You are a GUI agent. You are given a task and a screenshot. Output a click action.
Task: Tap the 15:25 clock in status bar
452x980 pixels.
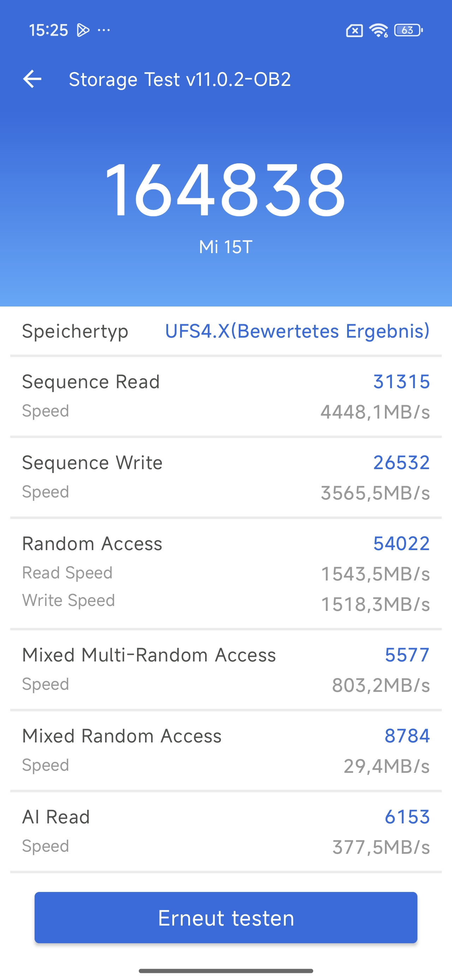(x=48, y=30)
